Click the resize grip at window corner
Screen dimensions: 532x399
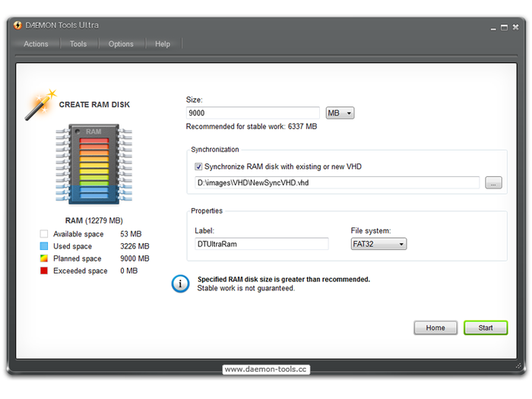tap(518, 366)
